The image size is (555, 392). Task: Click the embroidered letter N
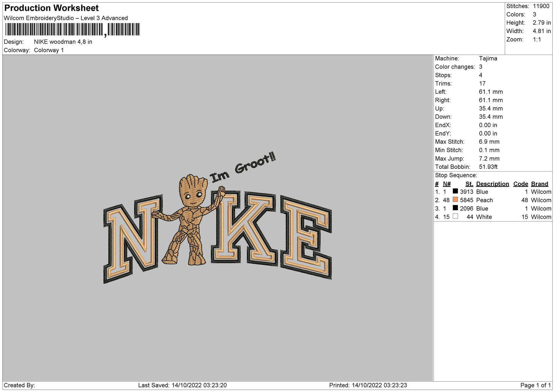133,239
